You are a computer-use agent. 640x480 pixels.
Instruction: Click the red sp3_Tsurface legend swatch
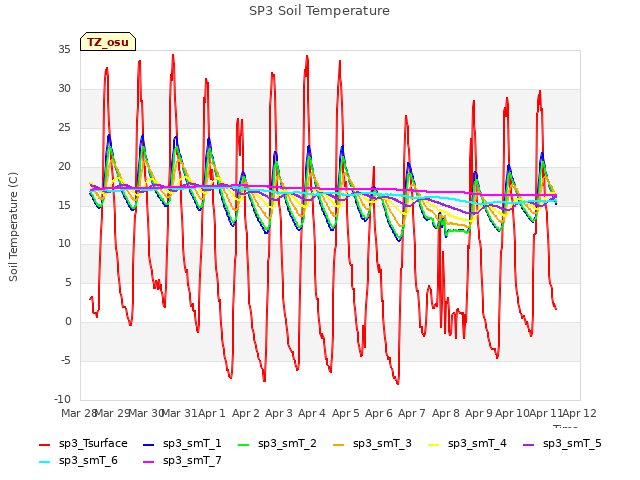pos(44,444)
